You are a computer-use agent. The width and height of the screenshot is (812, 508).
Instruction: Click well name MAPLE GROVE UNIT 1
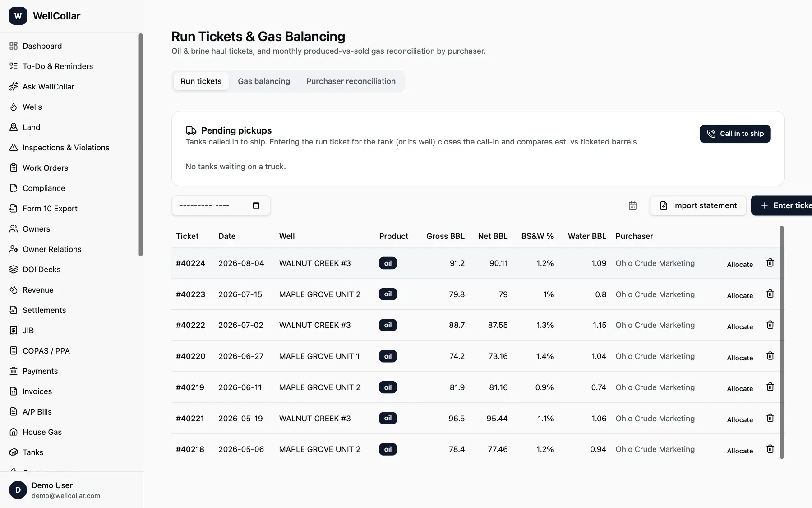319,356
